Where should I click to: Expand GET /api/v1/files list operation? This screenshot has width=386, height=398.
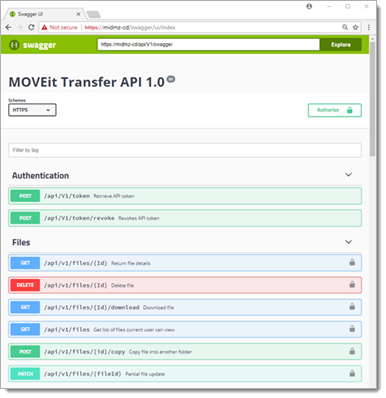coord(185,329)
